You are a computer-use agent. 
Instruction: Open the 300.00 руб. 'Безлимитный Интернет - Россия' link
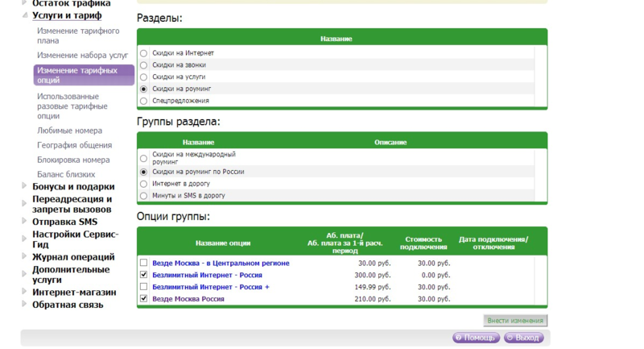tap(207, 275)
